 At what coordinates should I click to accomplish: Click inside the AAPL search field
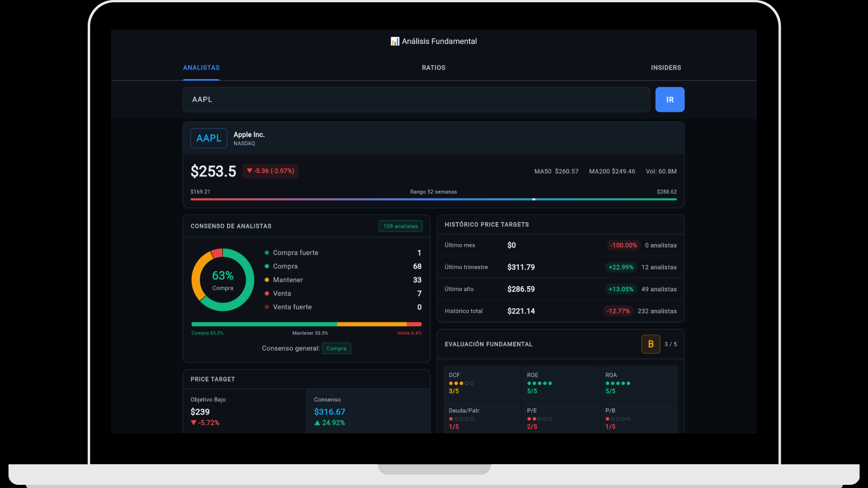click(x=416, y=99)
